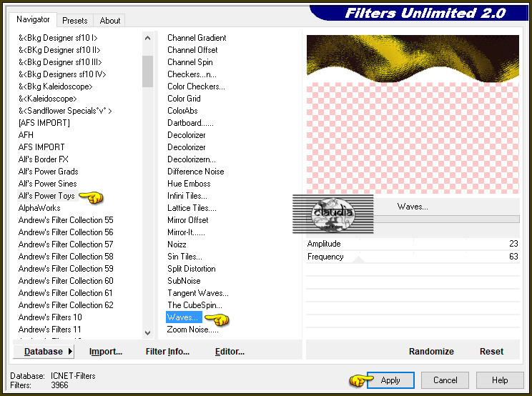Select Zoom Noise..... filter
Viewport: 532px width, 396px height.
193,330
